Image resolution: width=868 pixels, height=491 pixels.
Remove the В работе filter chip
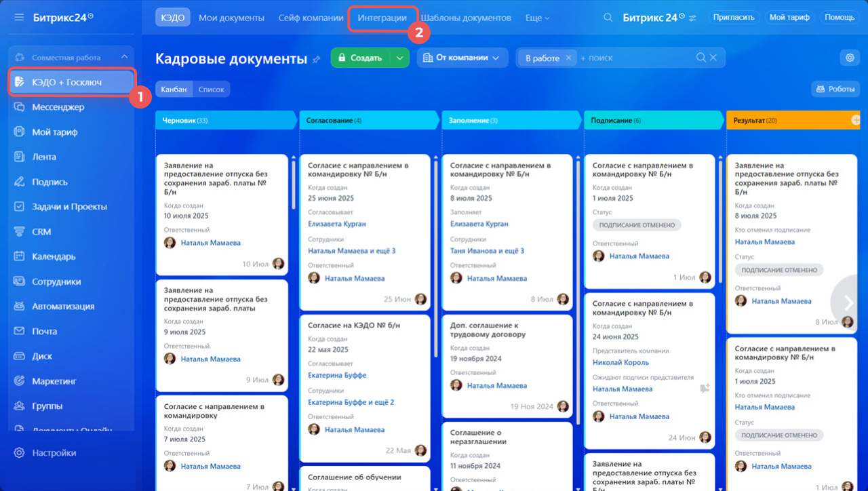pyautogui.click(x=569, y=58)
